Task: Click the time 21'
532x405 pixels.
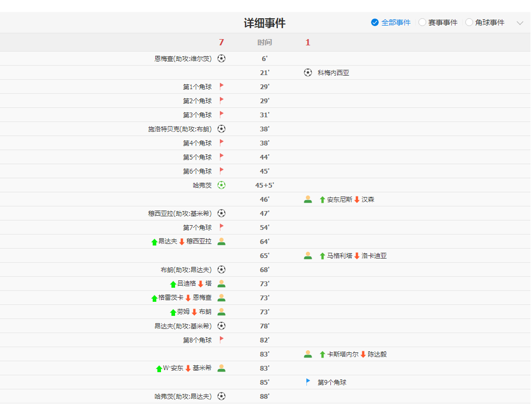Action: 265,72
